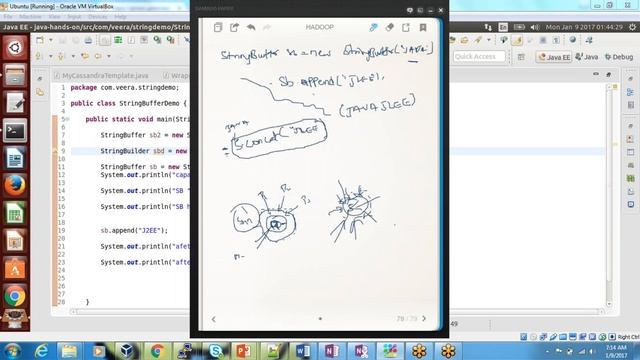The width and height of the screenshot is (640, 360).
Task: Open the VirtualBox Help menu
Action: coord(120,17)
